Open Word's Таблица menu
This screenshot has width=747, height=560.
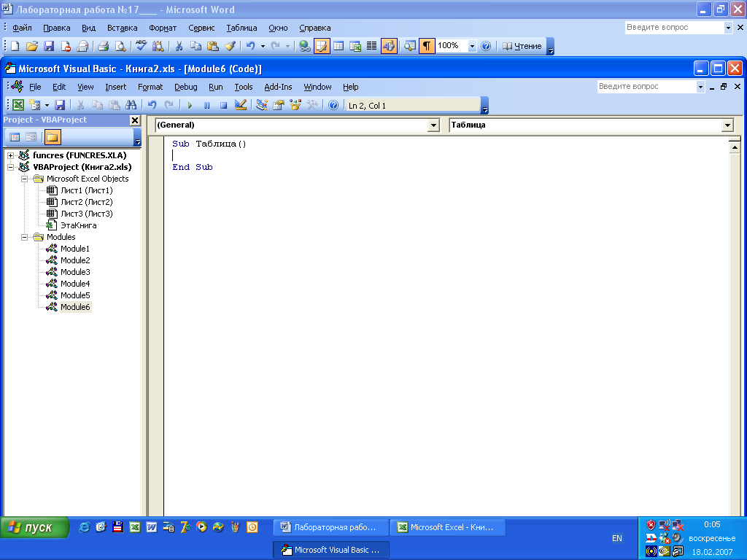coord(241,28)
